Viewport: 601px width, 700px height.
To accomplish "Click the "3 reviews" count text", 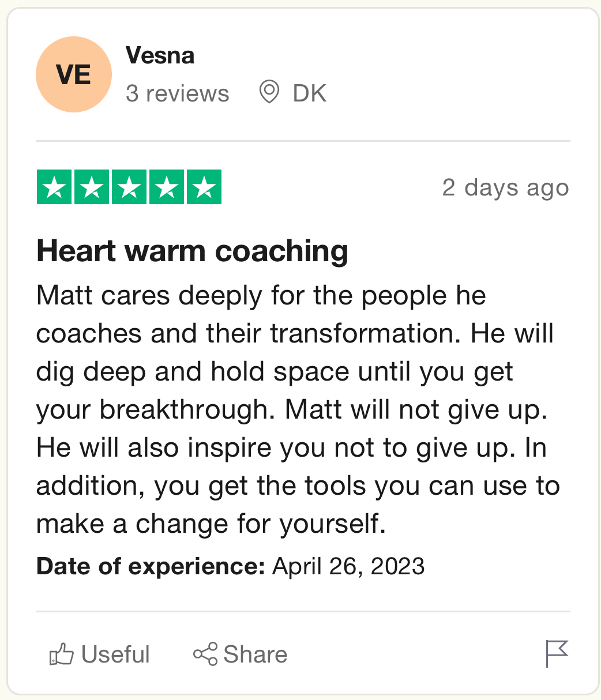I will [x=178, y=93].
